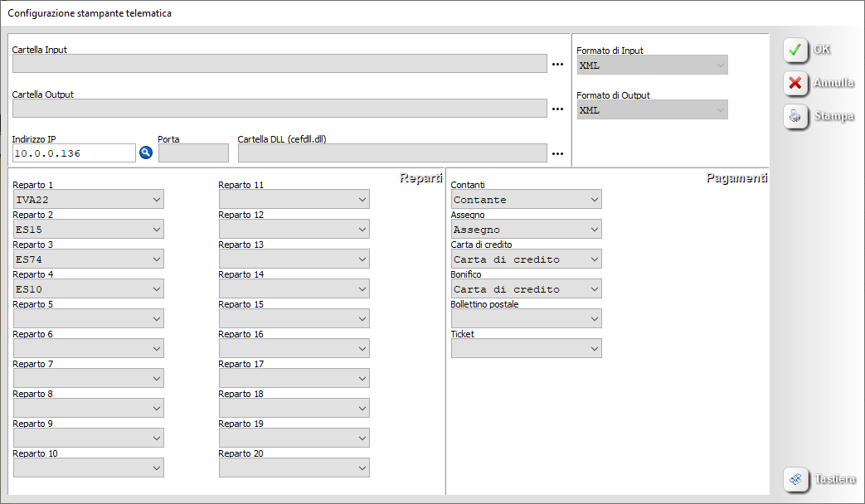Click the magnifier search icon beside Indirizzo IP
Image resolution: width=865 pixels, height=504 pixels.
146,153
